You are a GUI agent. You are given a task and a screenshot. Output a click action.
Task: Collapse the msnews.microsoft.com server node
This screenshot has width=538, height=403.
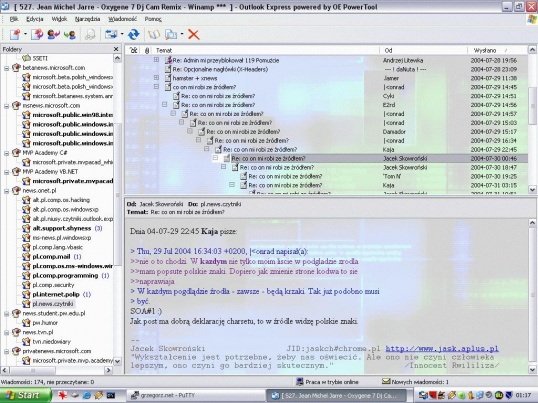[6, 106]
